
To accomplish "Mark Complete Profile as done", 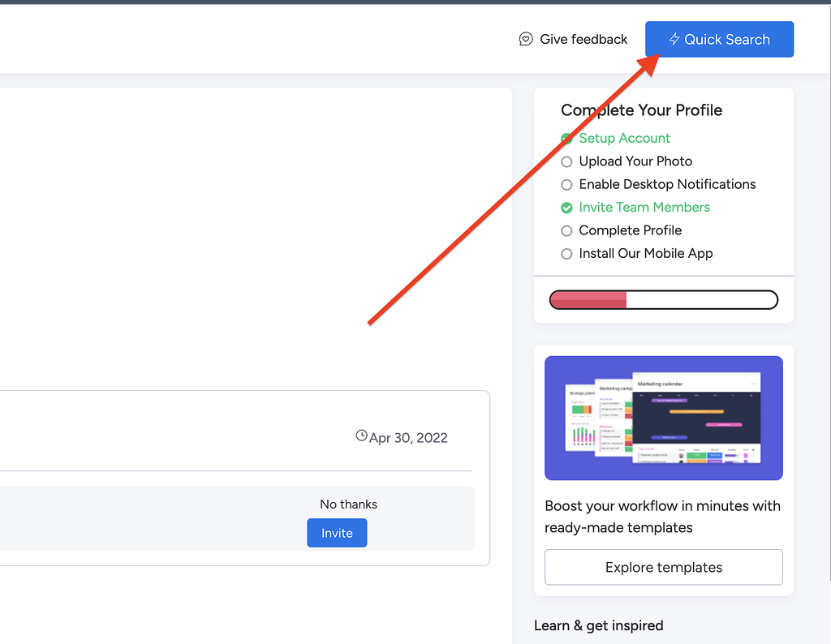I will tap(566, 230).
